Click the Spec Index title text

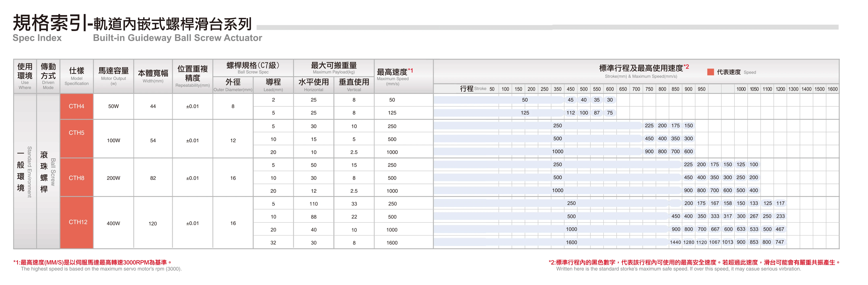pos(37,38)
